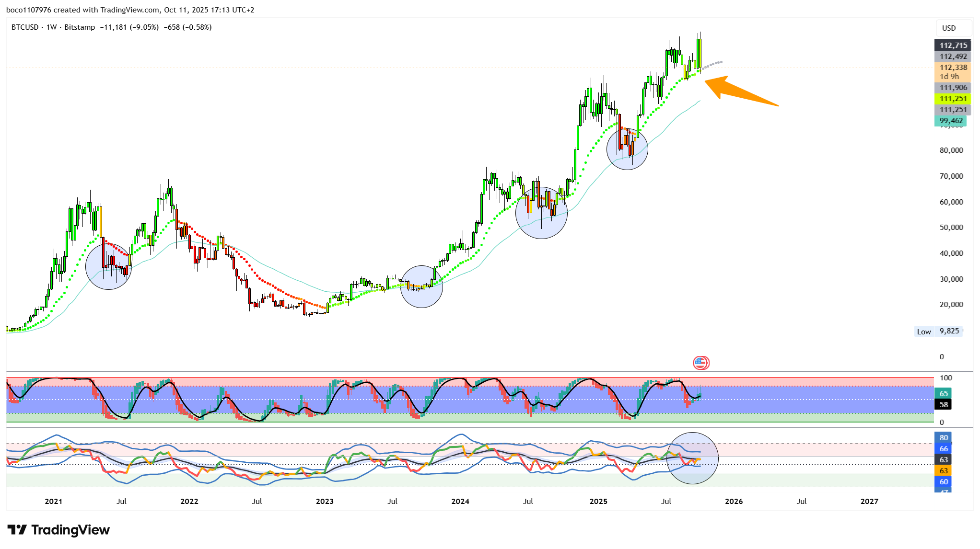Click the BTCUSD symbol title in the legend
Image resolution: width=980 pixels, height=549 pixels.
pyautogui.click(x=25, y=27)
